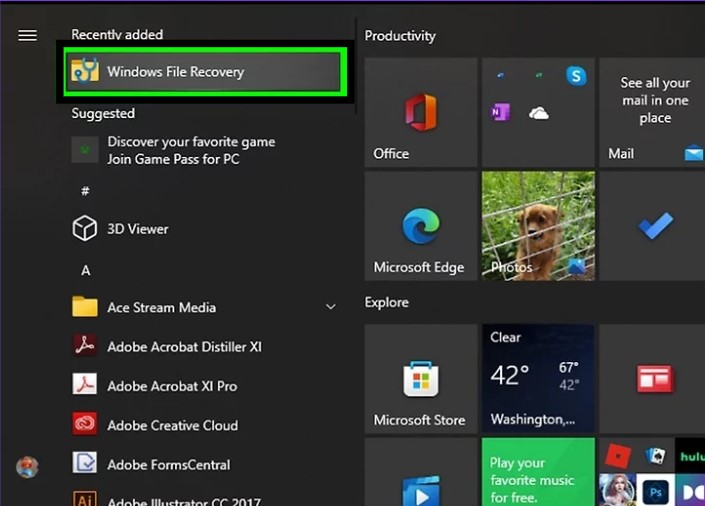Select the letter A section header

pyautogui.click(x=85, y=270)
